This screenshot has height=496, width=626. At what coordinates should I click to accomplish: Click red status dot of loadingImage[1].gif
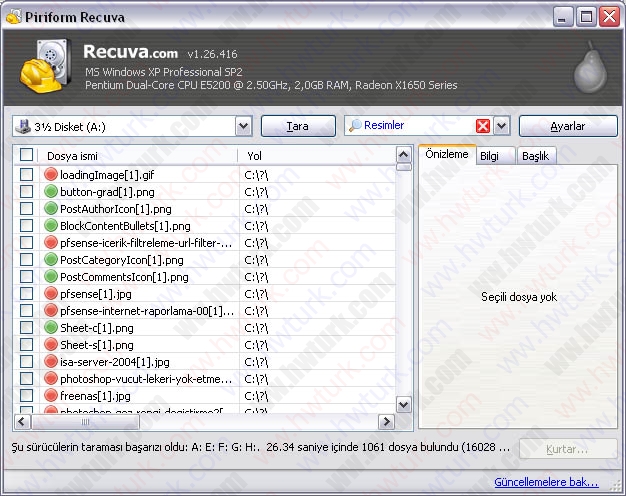click(51, 174)
